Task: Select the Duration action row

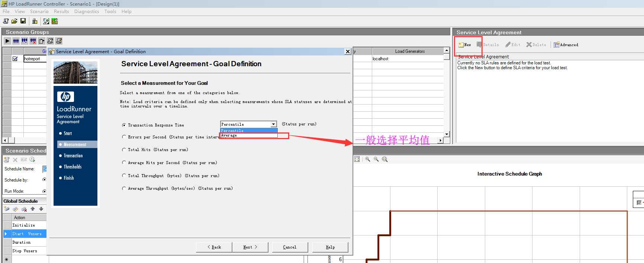Action: (29, 242)
